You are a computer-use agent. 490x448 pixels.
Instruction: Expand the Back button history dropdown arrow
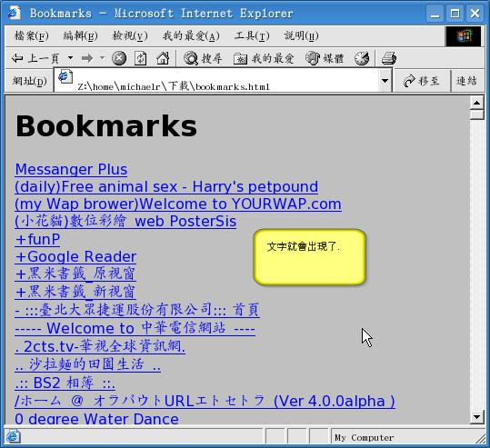(x=71, y=58)
